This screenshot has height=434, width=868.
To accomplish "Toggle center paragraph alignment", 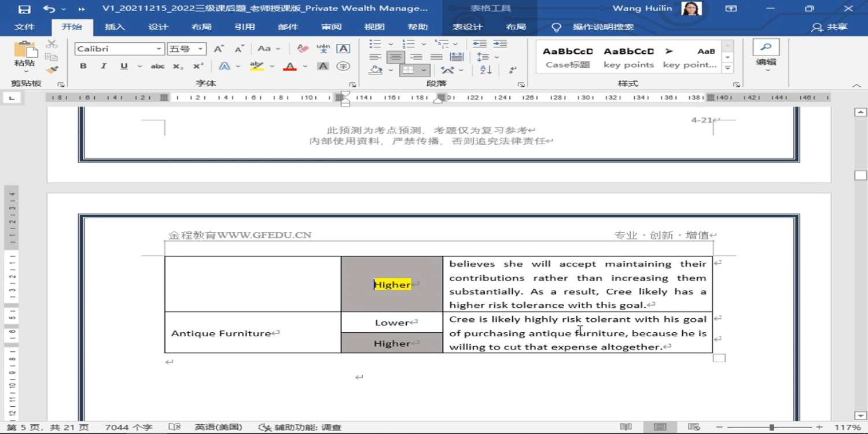I will tap(396, 57).
